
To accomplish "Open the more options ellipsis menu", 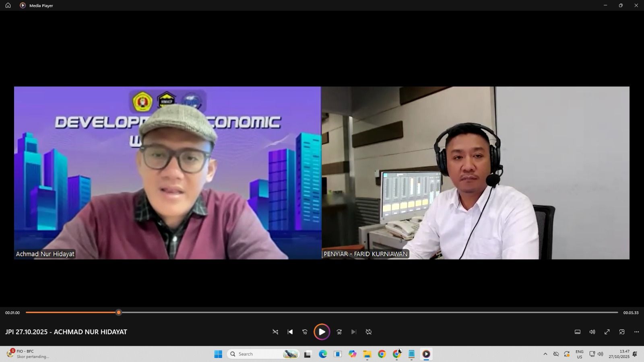I will [636, 332].
